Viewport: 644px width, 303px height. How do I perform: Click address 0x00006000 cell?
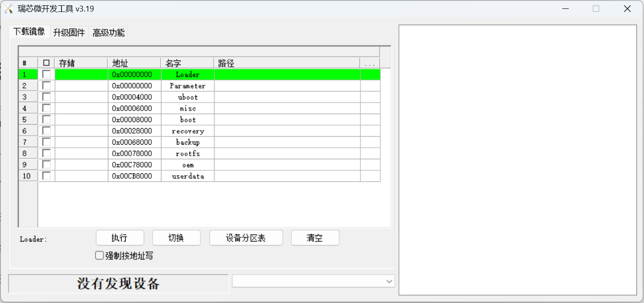pos(134,108)
